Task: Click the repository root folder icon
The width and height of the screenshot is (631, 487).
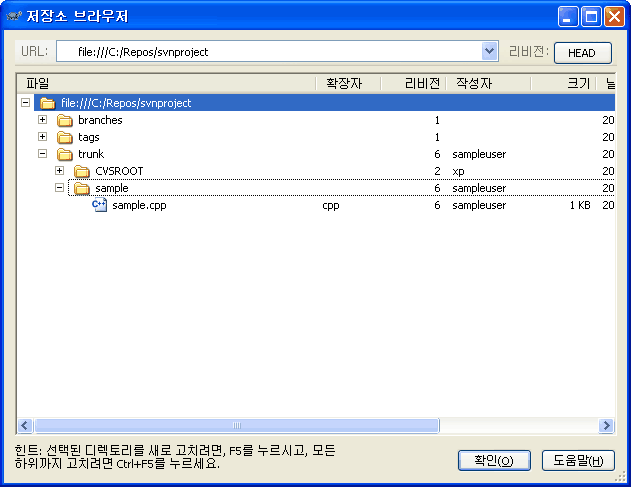Action: coord(47,103)
